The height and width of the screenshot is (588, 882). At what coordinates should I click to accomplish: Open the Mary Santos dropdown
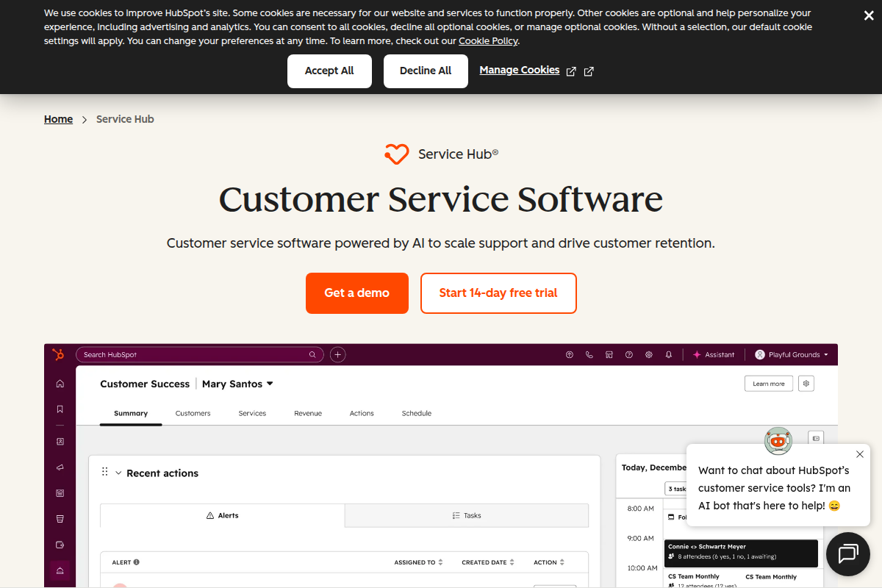237,384
